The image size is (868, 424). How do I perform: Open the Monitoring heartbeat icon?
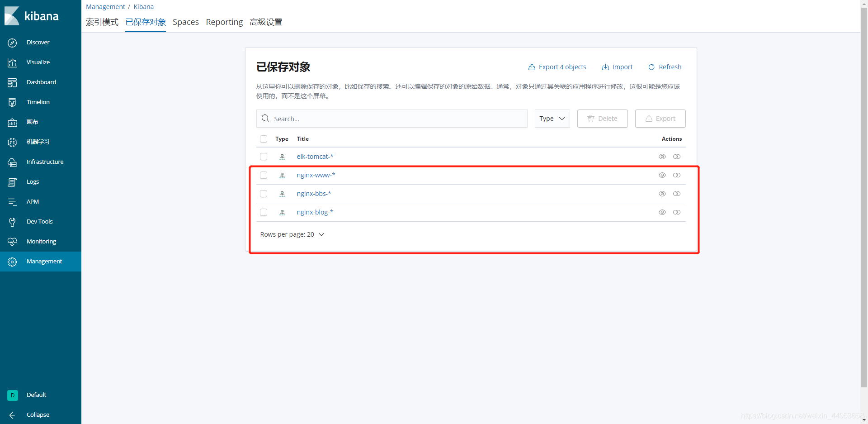click(x=12, y=242)
